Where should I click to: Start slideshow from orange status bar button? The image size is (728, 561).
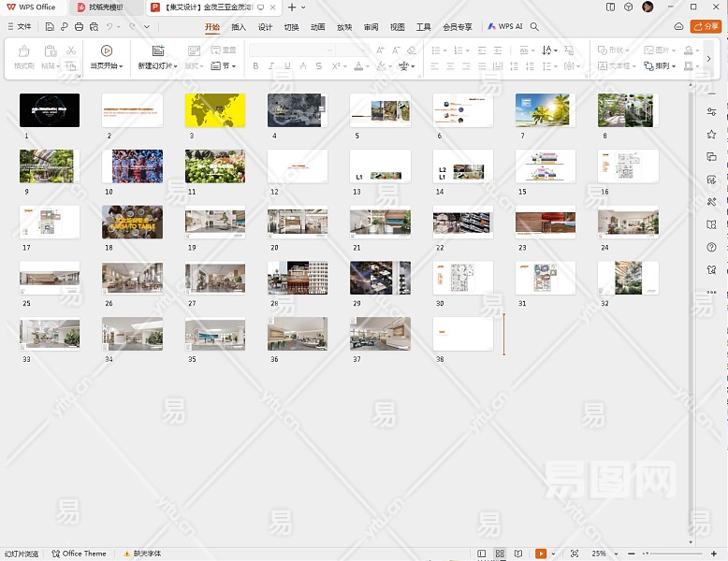tap(540, 554)
